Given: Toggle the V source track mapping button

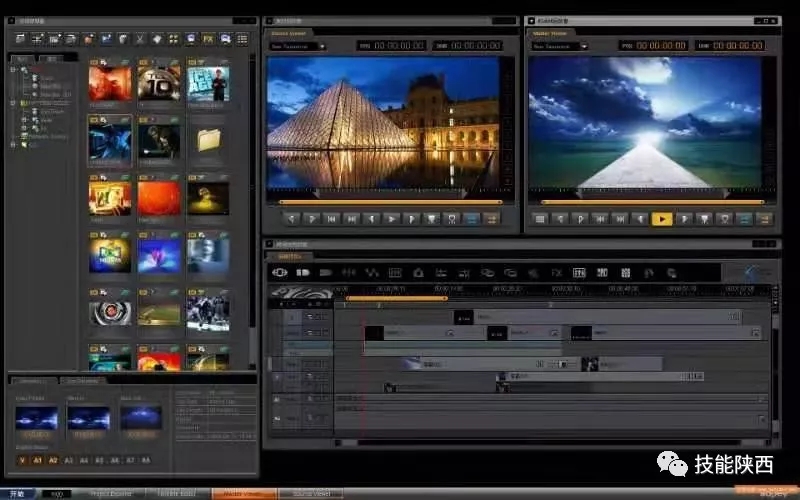Looking at the screenshot, I should pos(22,460).
